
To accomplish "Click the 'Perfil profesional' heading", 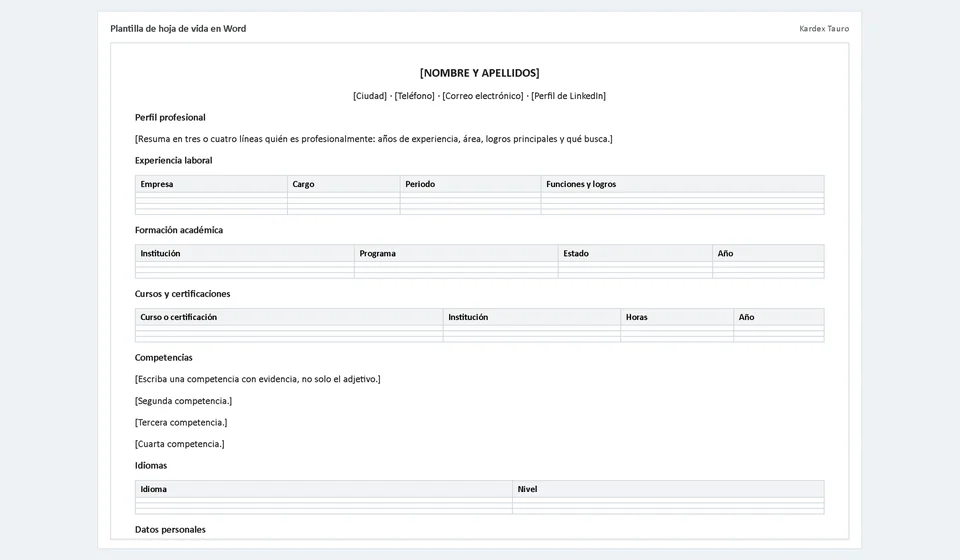I will point(170,118).
